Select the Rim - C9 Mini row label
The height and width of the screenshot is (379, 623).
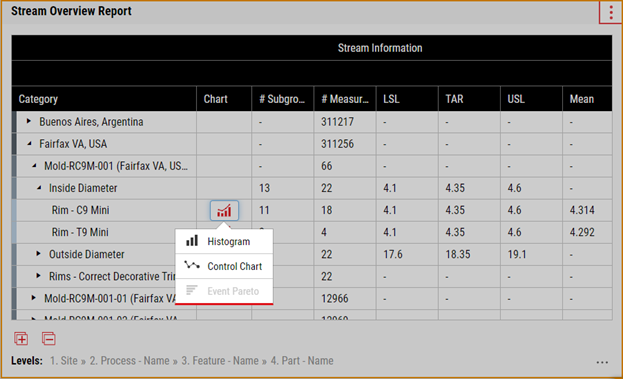(80, 210)
